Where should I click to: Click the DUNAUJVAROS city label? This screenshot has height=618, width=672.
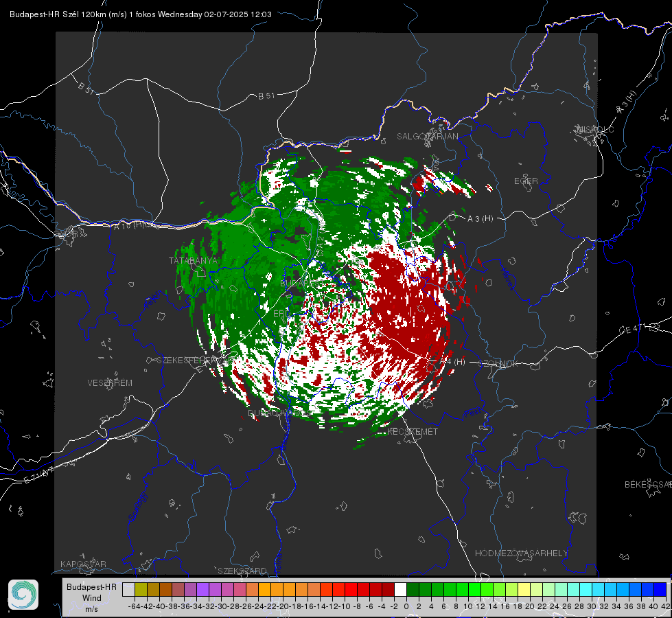pyautogui.click(x=280, y=413)
